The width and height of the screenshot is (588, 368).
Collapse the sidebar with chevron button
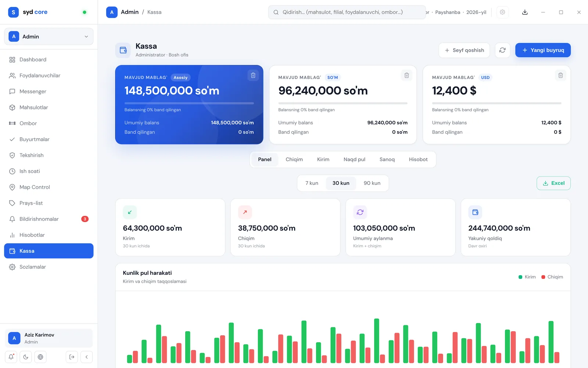coord(87,357)
